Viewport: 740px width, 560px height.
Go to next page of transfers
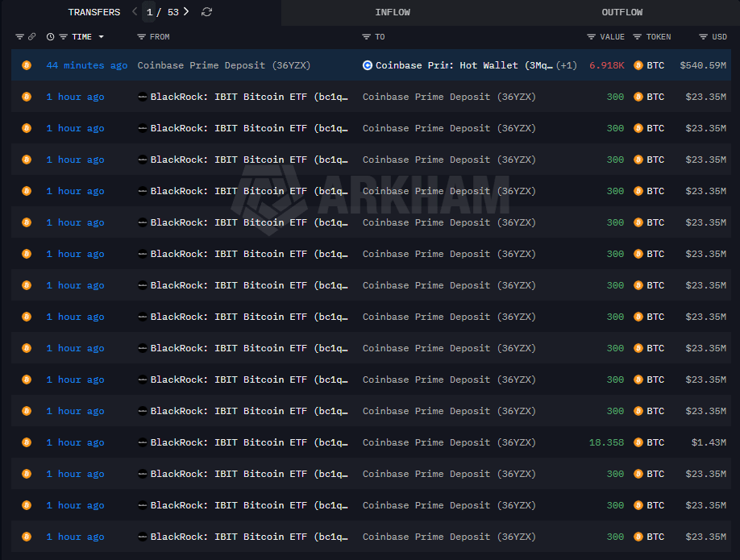pos(186,12)
